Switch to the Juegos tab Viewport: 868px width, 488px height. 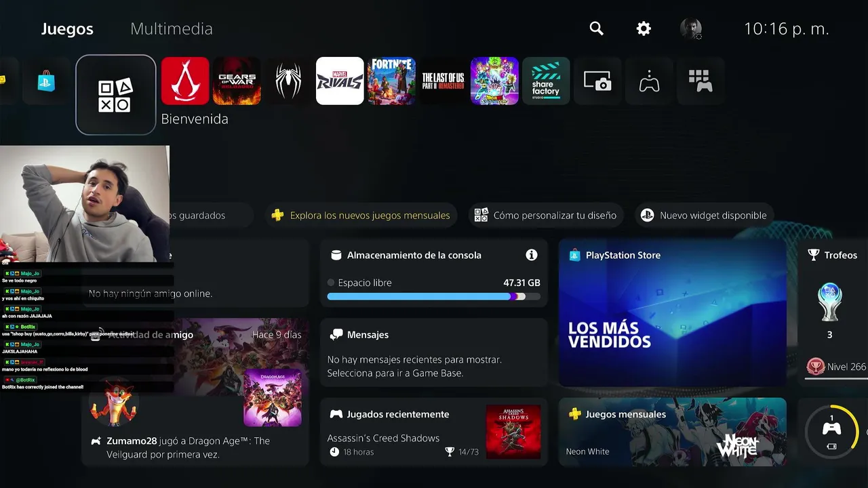(x=67, y=29)
